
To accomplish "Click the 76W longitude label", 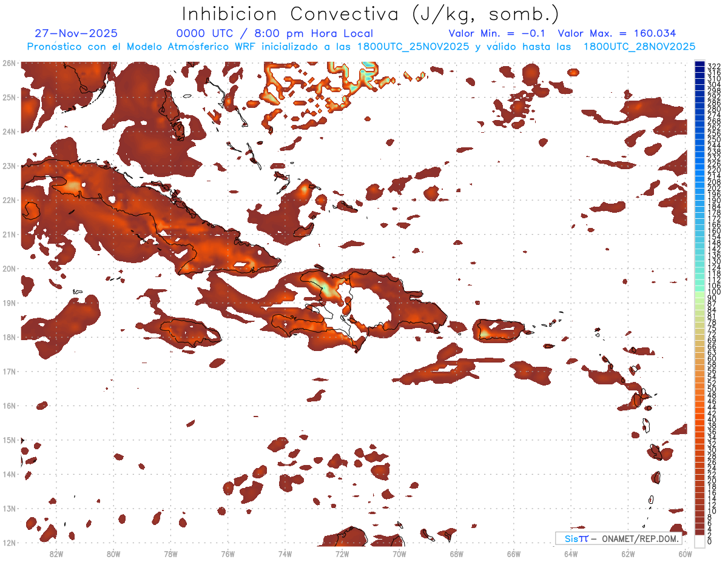I will coord(227,554).
